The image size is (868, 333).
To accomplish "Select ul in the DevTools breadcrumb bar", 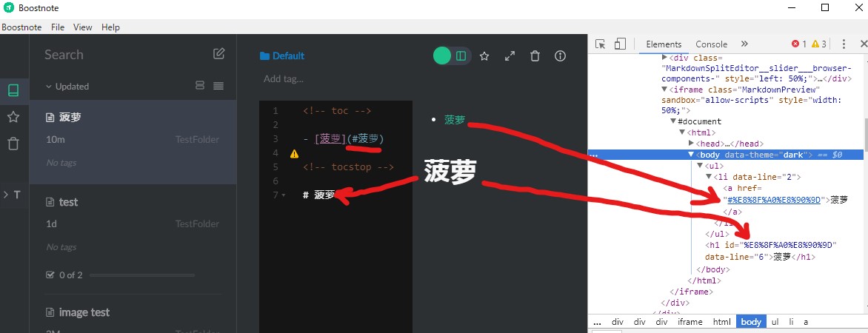I will [x=775, y=322].
